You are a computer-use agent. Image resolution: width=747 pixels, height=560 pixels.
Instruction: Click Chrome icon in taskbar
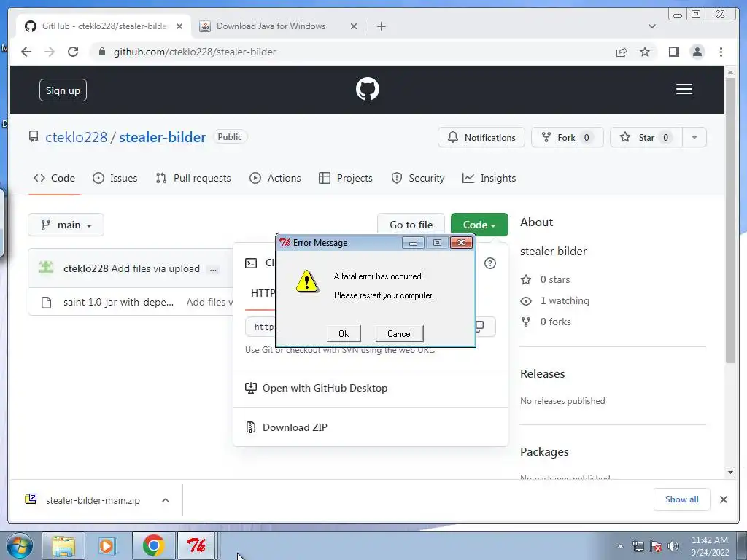click(153, 545)
